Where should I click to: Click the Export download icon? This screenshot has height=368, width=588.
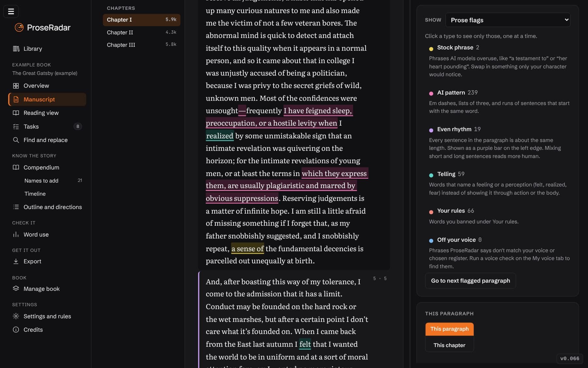(16, 261)
